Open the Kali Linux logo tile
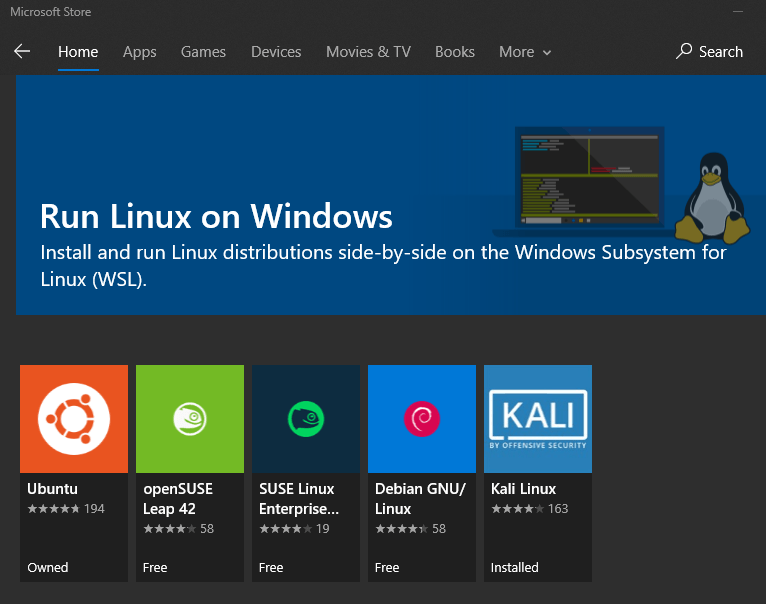This screenshot has width=766, height=604. pos(538,419)
